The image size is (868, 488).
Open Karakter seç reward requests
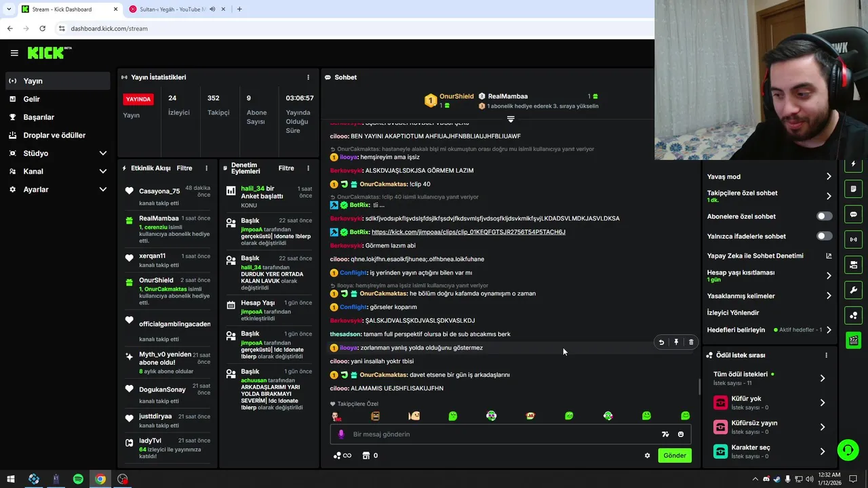770,451
